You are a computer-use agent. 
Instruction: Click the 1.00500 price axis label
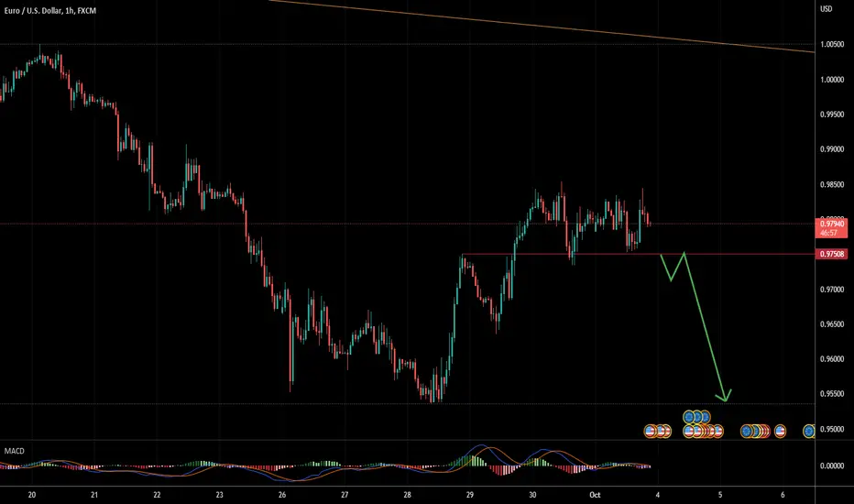coord(832,45)
